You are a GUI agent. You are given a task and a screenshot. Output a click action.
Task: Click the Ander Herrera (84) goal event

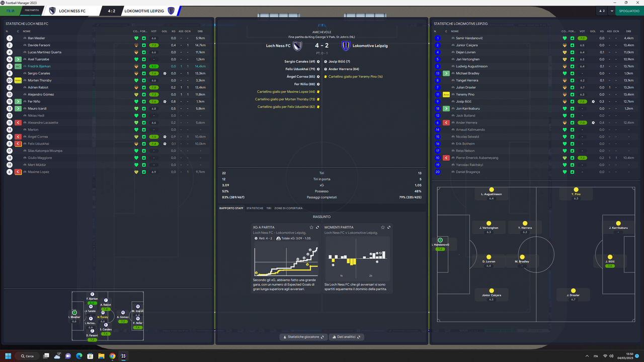point(342,69)
